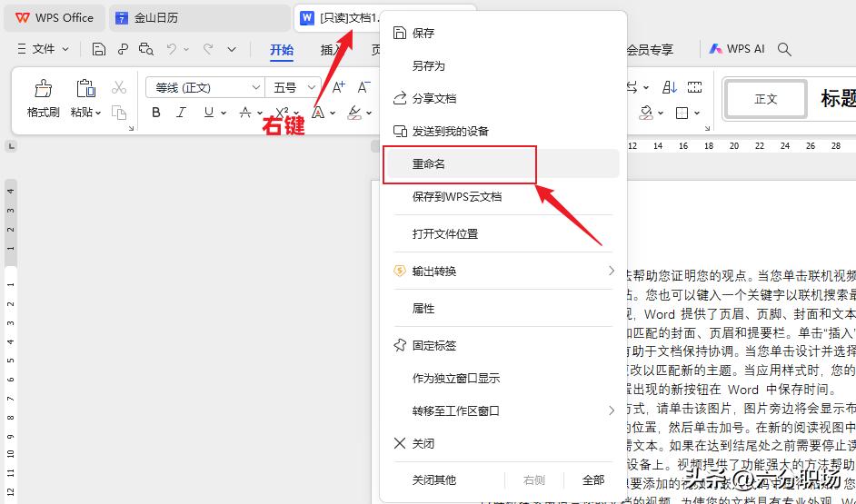
Task: Choose 打开文件位置 in the context menu
Action: click(x=503, y=234)
